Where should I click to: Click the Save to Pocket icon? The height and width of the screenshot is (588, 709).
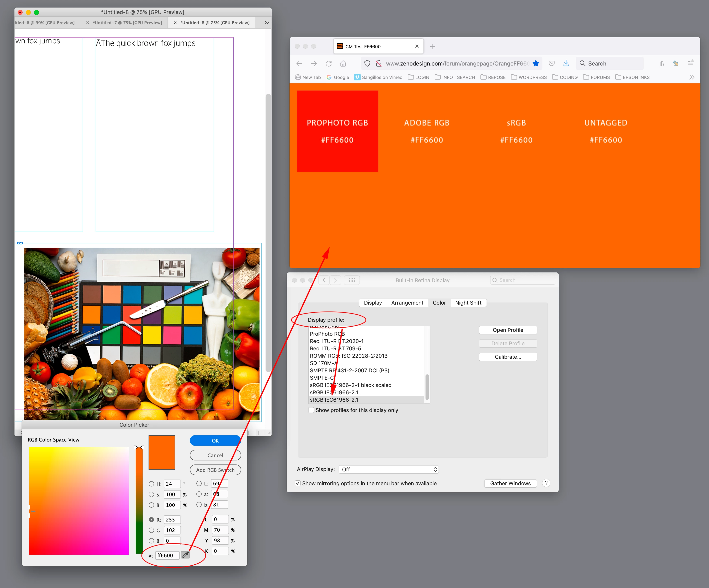coord(552,63)
